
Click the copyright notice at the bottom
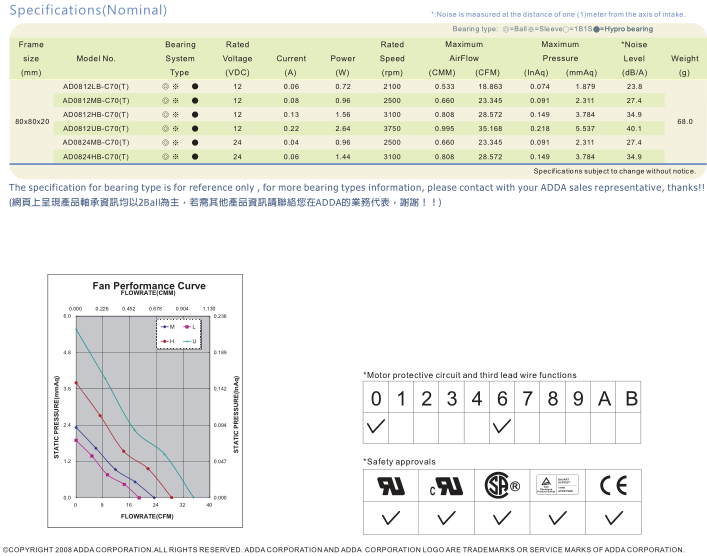[x=344, y=550]
